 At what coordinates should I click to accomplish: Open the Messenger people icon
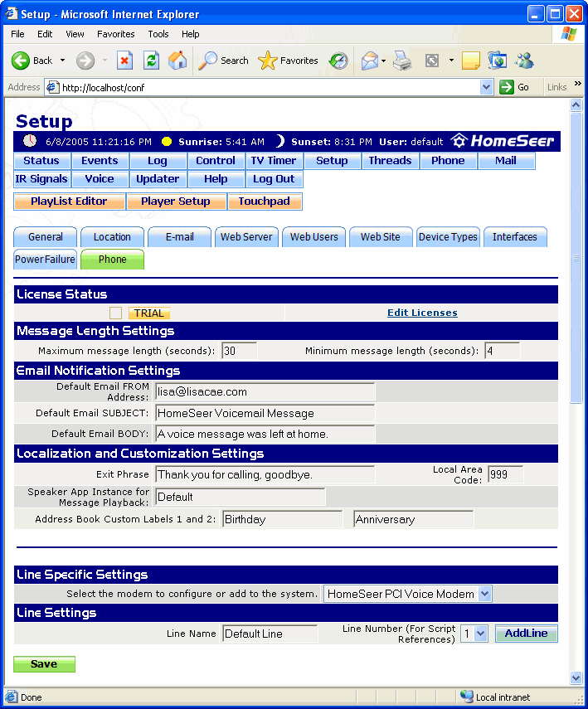[x=524, y=61]
